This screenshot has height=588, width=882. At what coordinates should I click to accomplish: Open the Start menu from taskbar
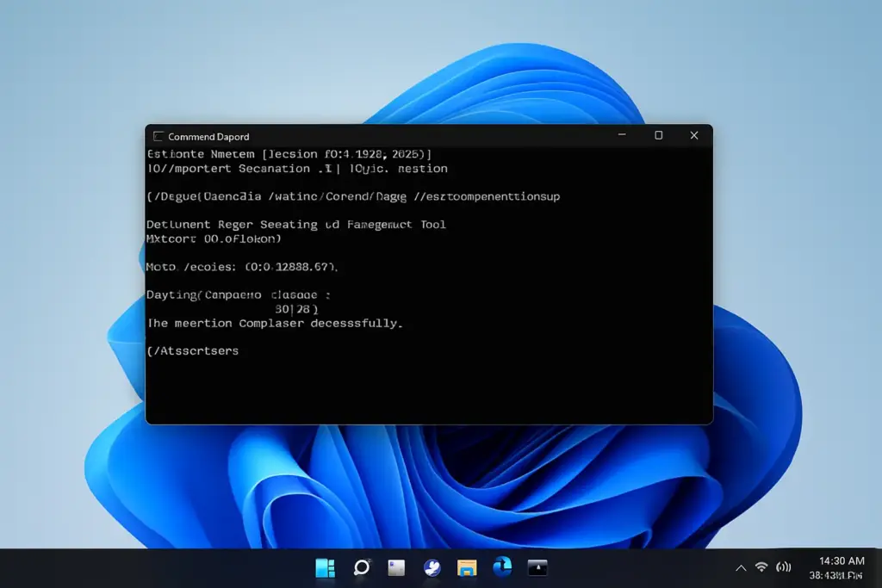tap(325, 567)
